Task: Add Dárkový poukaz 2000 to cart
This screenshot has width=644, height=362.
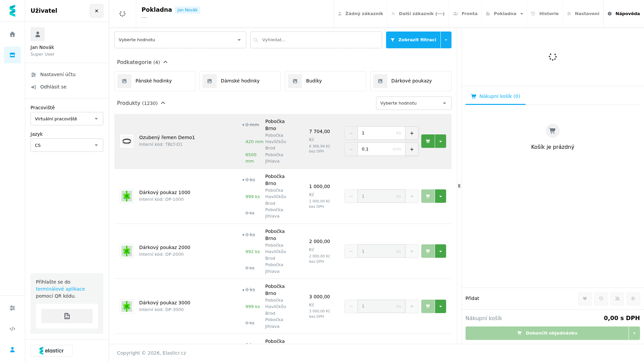Action: coord(428,251)
